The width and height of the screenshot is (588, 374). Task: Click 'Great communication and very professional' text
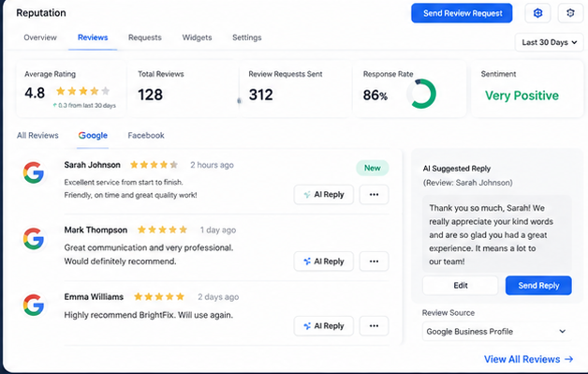(x=149, y=247)
